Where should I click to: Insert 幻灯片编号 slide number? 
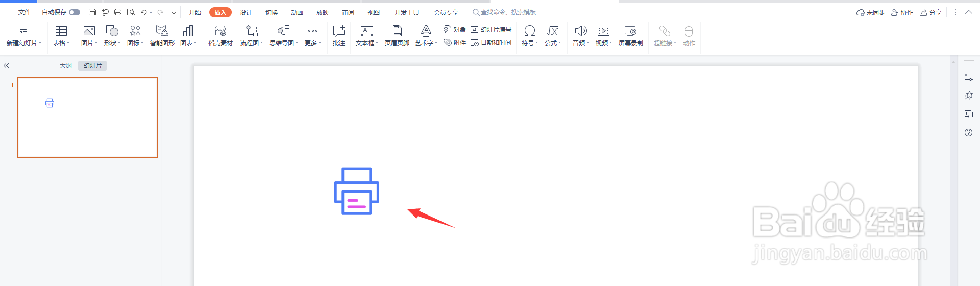coord(491,30)
